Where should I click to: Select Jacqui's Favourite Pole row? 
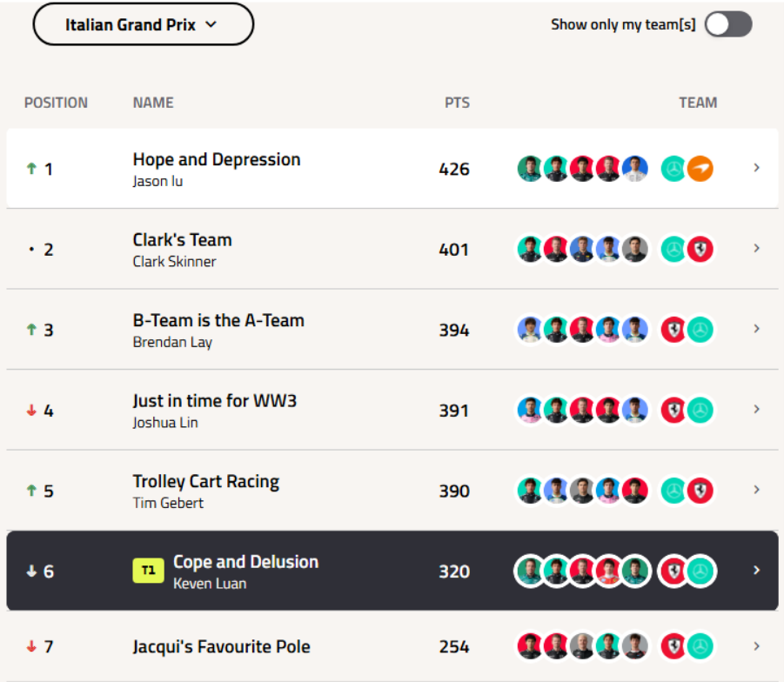click(x=392, y=646)
